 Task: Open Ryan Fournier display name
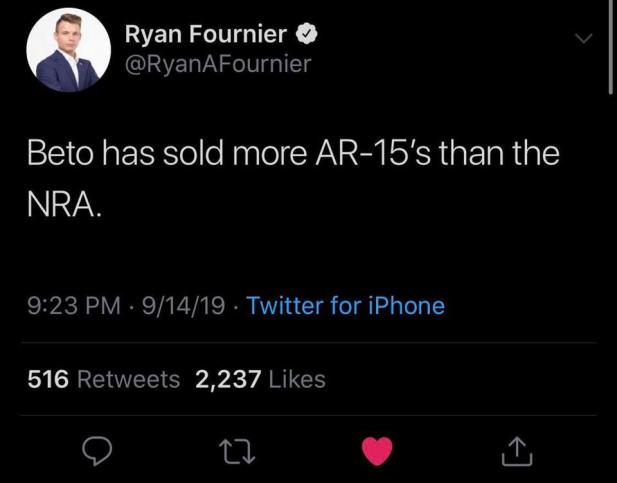coord(206,34)
